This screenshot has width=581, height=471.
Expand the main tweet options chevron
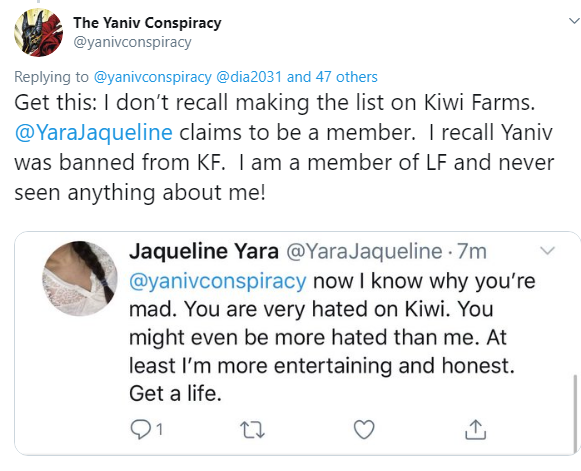click(575, 21)
